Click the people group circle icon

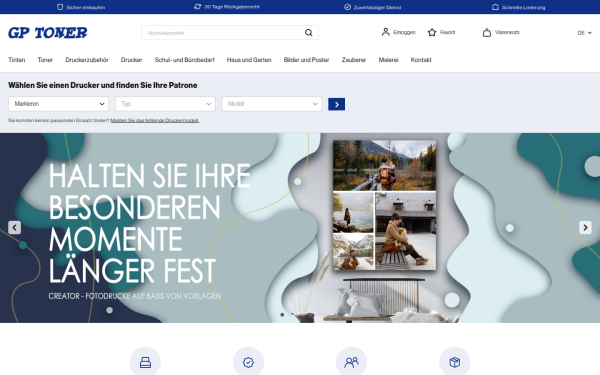(x=351, y=362)
